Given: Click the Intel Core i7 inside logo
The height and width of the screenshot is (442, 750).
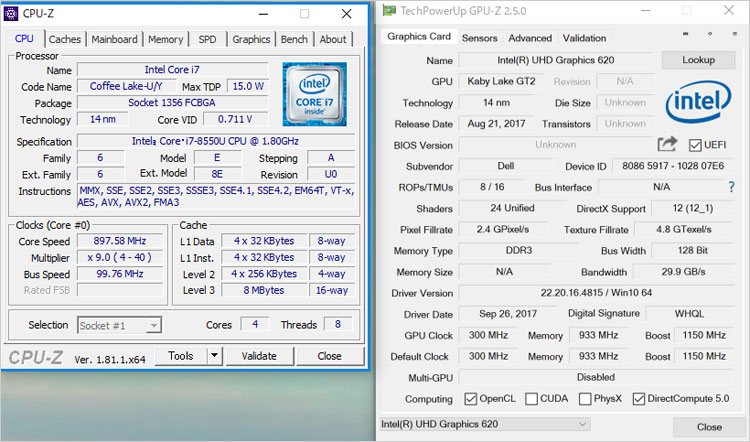Looking at the screenshot, I should 314,94.
